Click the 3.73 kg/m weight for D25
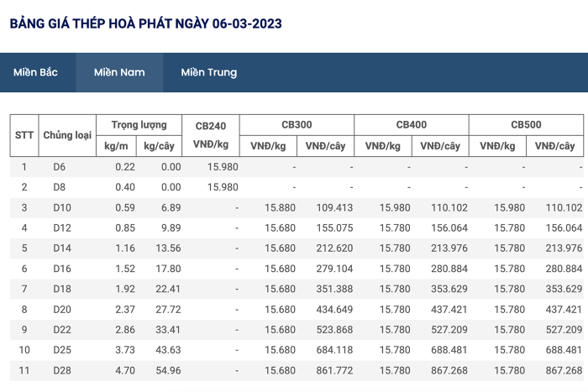 125,350
